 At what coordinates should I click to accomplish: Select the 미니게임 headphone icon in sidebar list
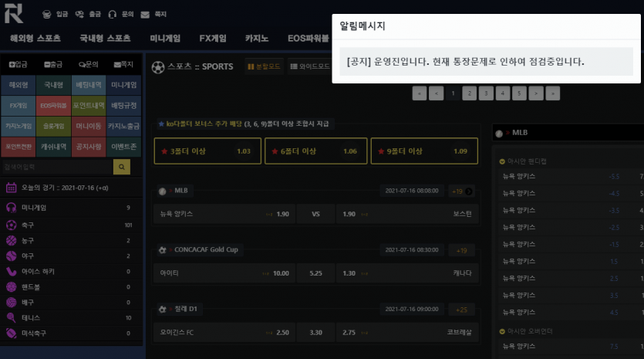coord(11,208)
